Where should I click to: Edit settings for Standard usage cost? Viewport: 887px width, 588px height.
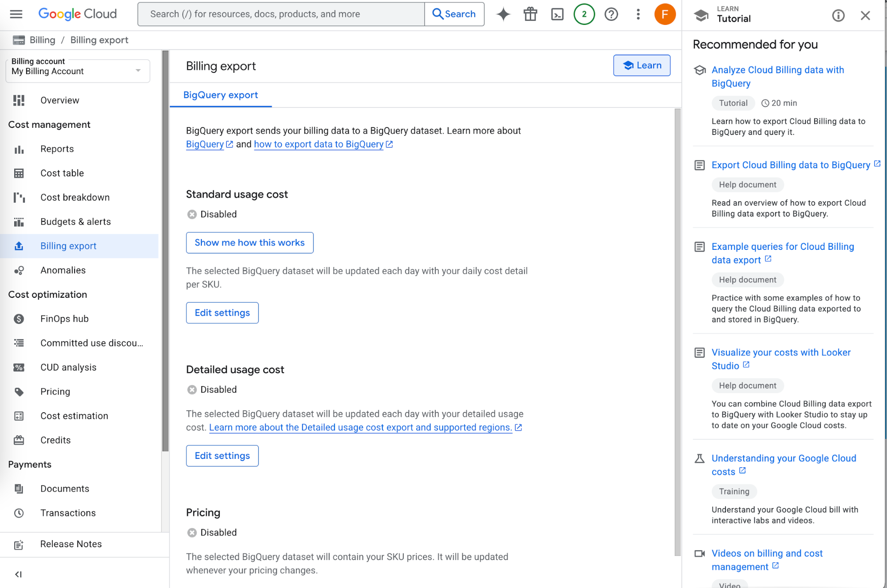[222, 313]
